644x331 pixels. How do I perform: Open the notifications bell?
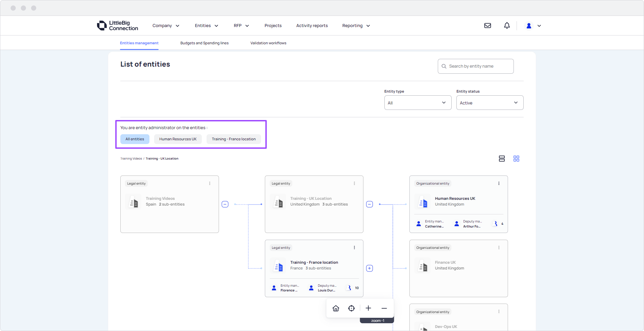point(507,25)
